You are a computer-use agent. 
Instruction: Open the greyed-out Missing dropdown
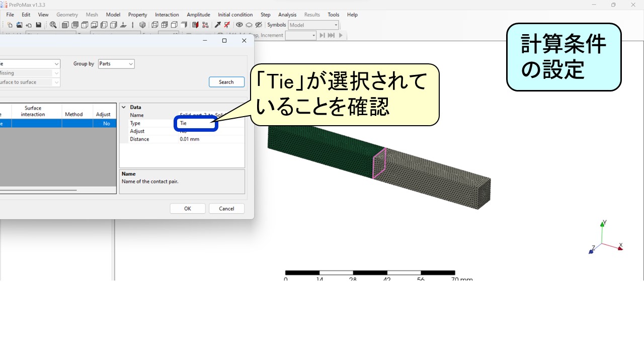29,73
